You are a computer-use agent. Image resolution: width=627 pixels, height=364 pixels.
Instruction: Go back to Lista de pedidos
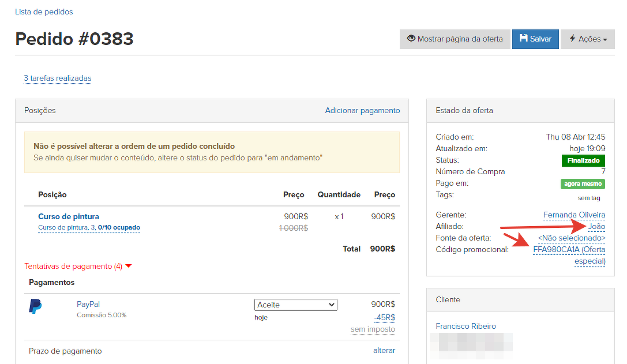(x=44, y=12)
